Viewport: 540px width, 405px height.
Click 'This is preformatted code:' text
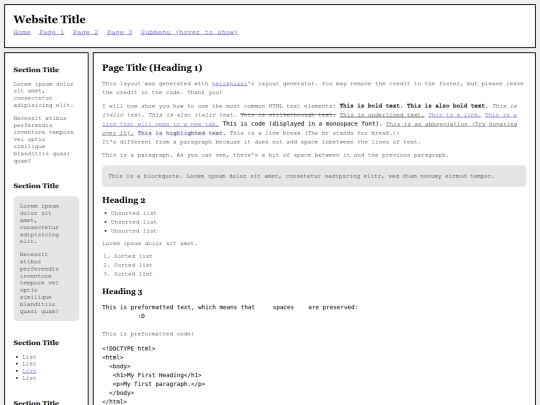148,334
